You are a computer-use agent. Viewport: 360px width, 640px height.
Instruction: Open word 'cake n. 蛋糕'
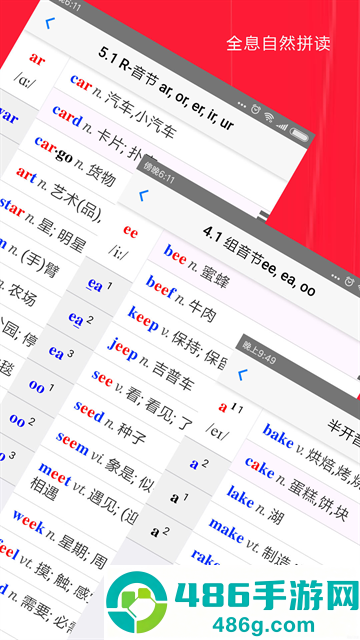coord(297,487)
